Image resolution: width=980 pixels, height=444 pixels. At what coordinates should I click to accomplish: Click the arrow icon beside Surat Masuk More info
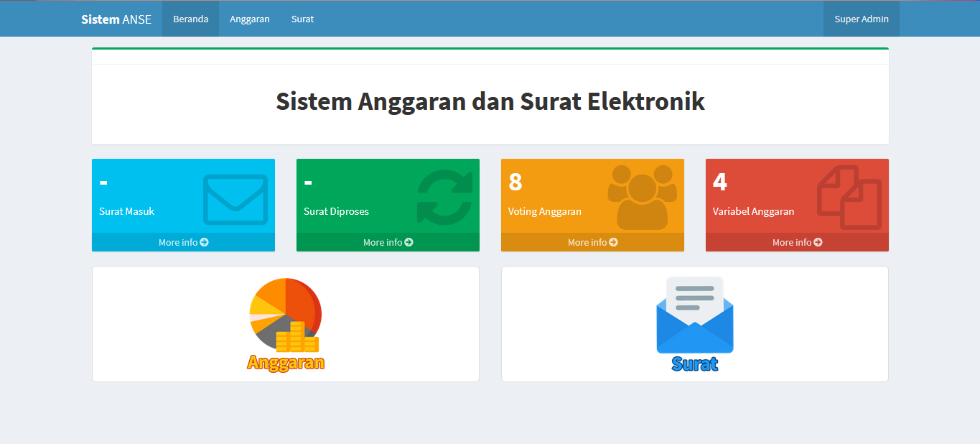pyautogui.click(x=205, y=243)
